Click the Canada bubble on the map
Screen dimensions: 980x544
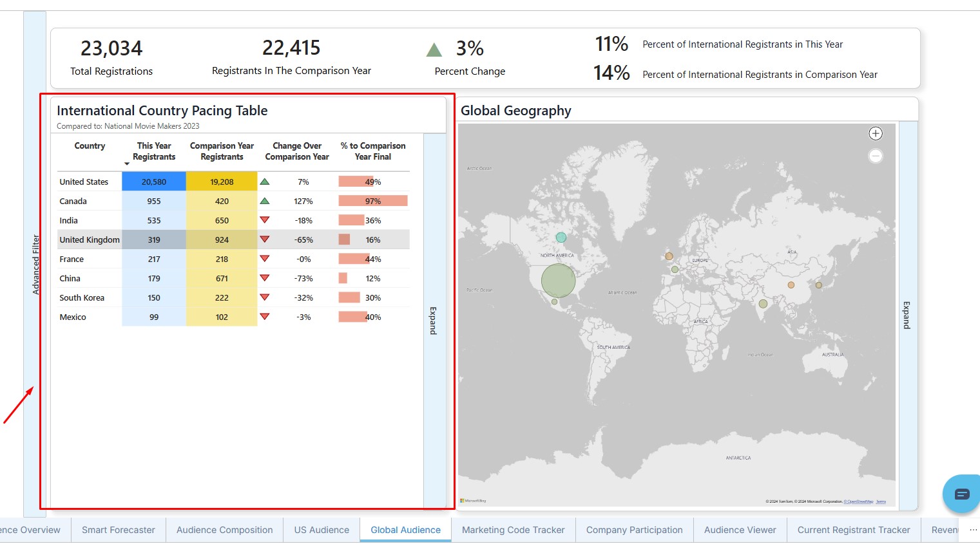(x=561, y=238)
